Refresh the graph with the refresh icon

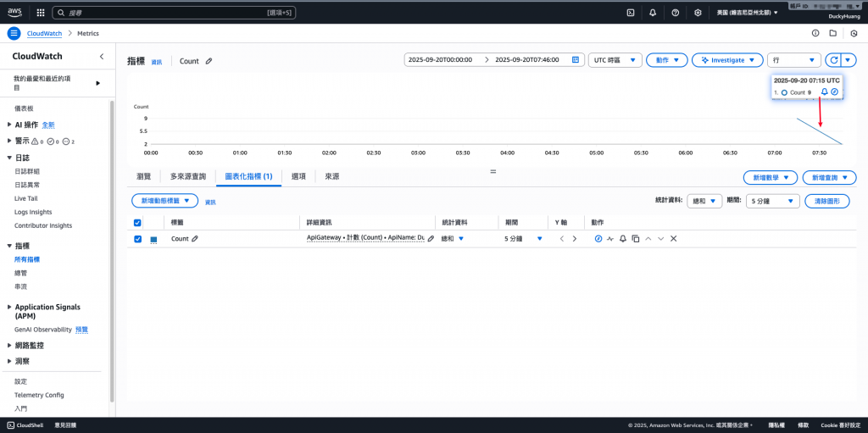[x=832, y=60]
